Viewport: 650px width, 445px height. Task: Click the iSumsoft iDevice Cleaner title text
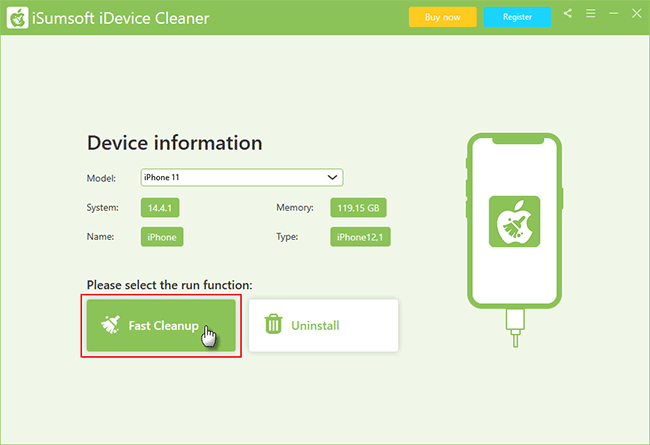pyautogui.click(x=121, y=18)
